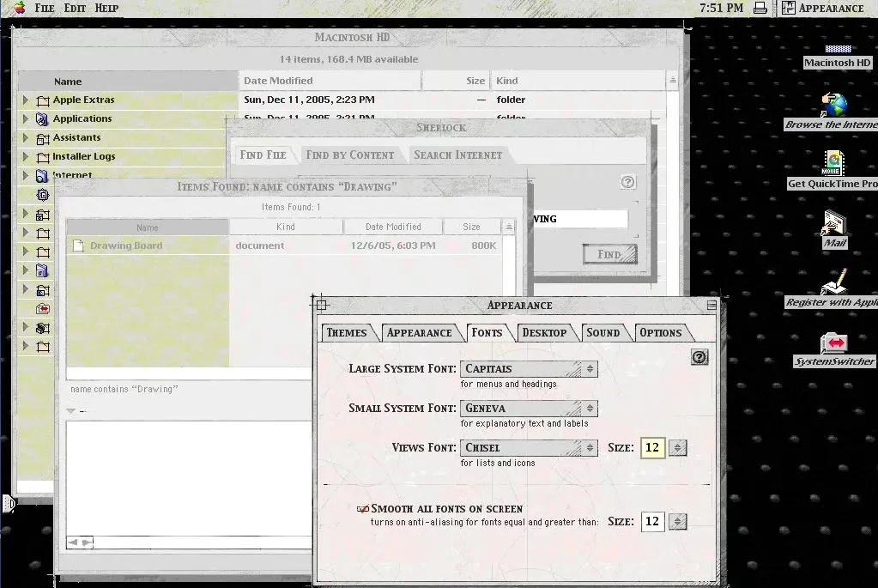The width and height of the screenshot is (878, 588).
Task: Click Find by Content tab in Sherlock
Action: [350, 155]
